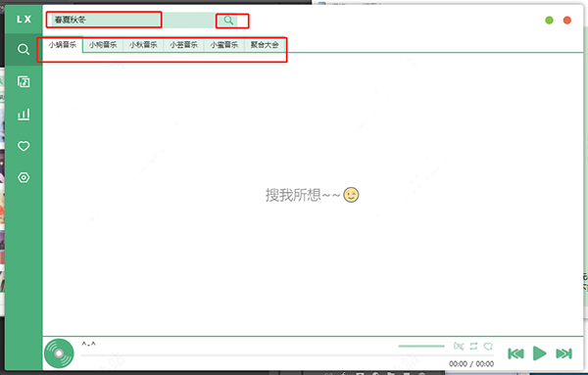Open the favorites heart in sidebar
The width and height of the screenshot is (588, 375).
coord(24,146)
